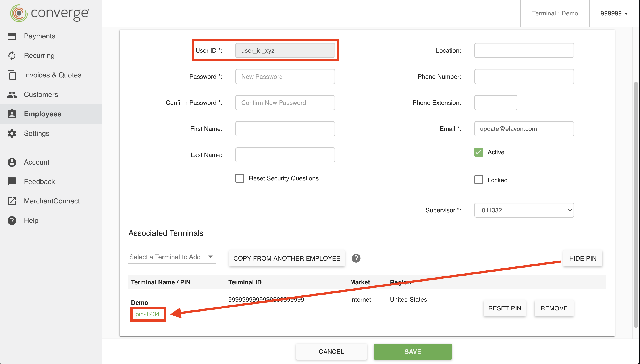
Task: Click help icon beside Copy From Another Employee
Action: point(356,258)
